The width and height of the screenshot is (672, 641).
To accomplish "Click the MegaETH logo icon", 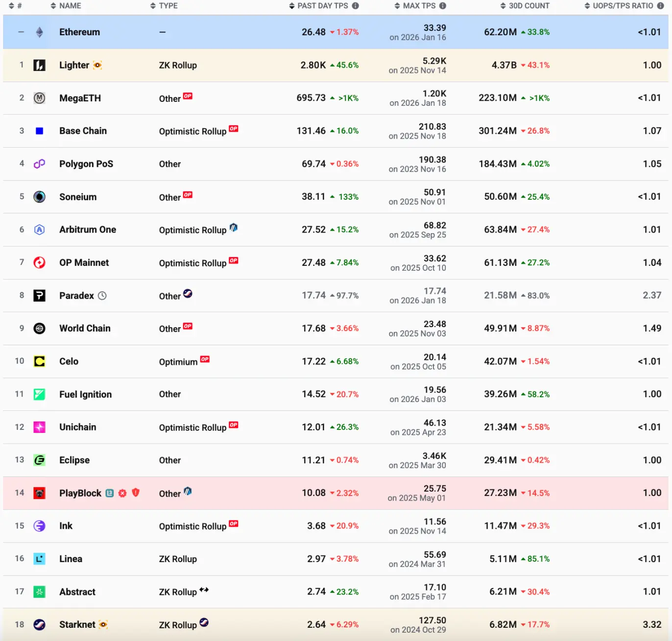I will pos(39,98).
